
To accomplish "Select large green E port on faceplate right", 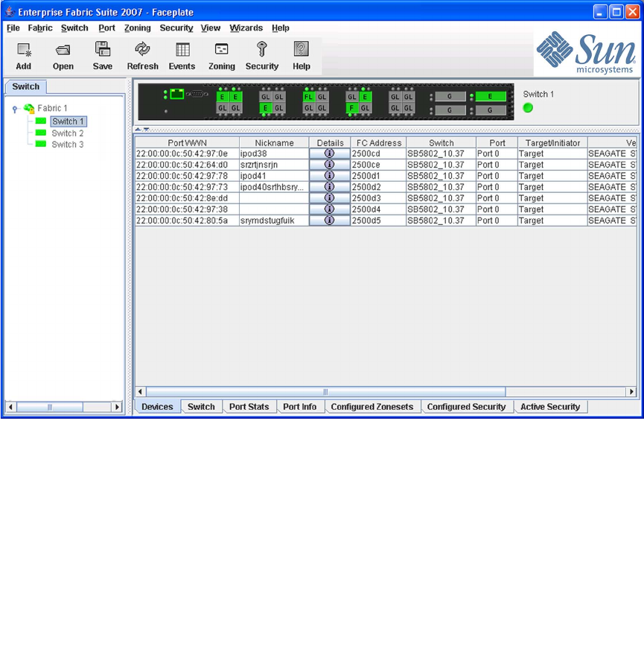I will pyautogui.click(x=491, y=96).
